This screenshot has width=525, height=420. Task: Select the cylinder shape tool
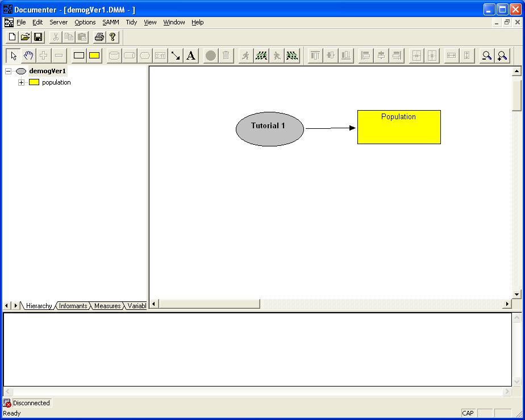click(114, 56)
